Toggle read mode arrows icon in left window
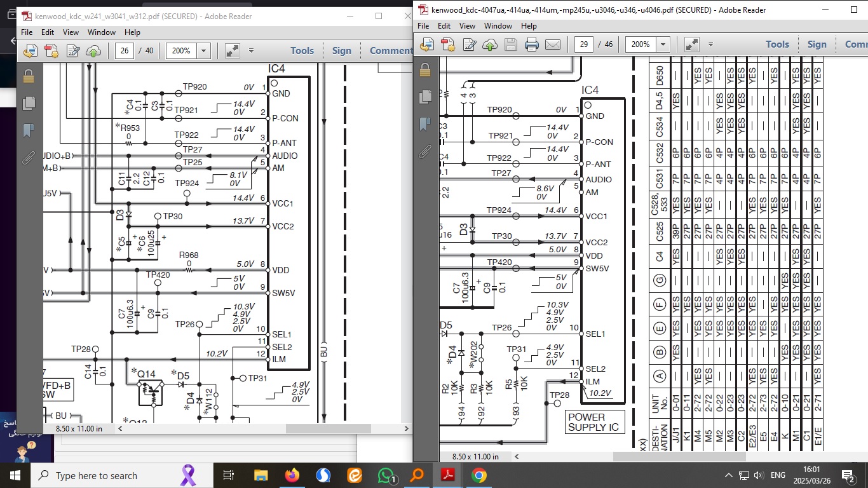868x488 pixels. tap(233, 51)
